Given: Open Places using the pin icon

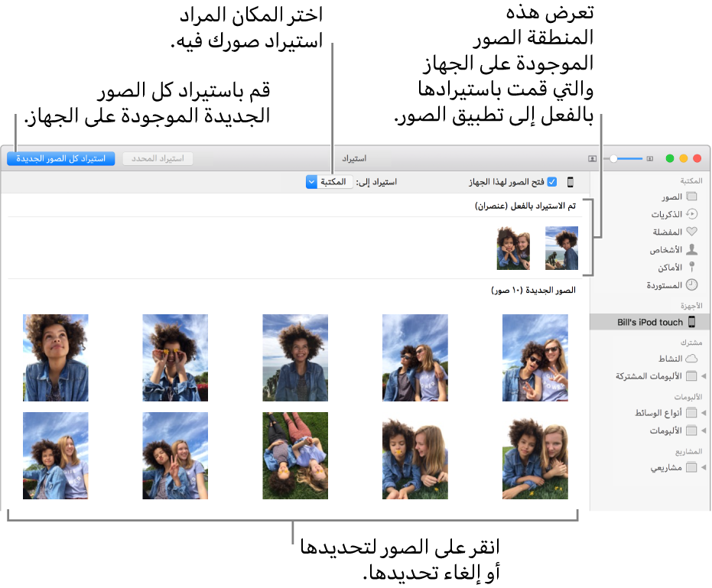Looking at the screenshot, I should coord(691,267).
